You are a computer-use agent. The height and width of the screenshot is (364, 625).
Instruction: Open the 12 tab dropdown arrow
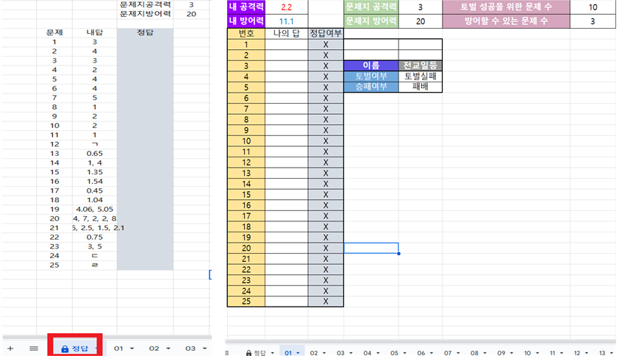click(587, 353)
